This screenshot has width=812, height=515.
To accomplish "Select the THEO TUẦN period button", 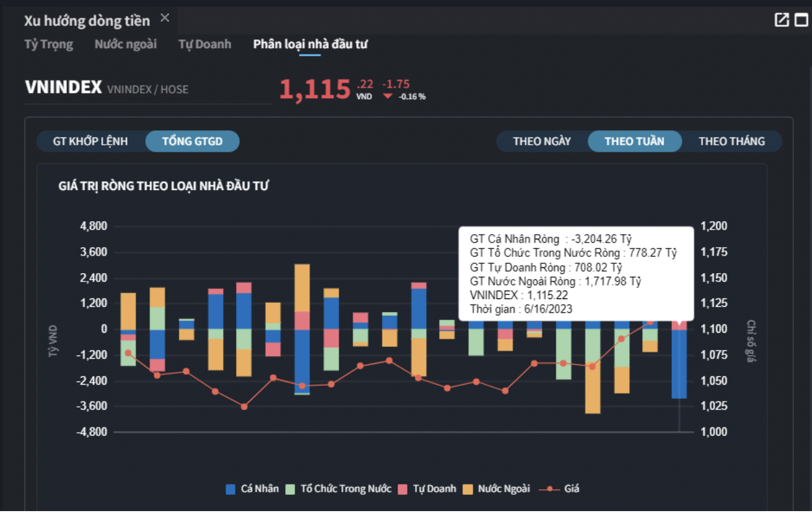I will pos(634,141).
